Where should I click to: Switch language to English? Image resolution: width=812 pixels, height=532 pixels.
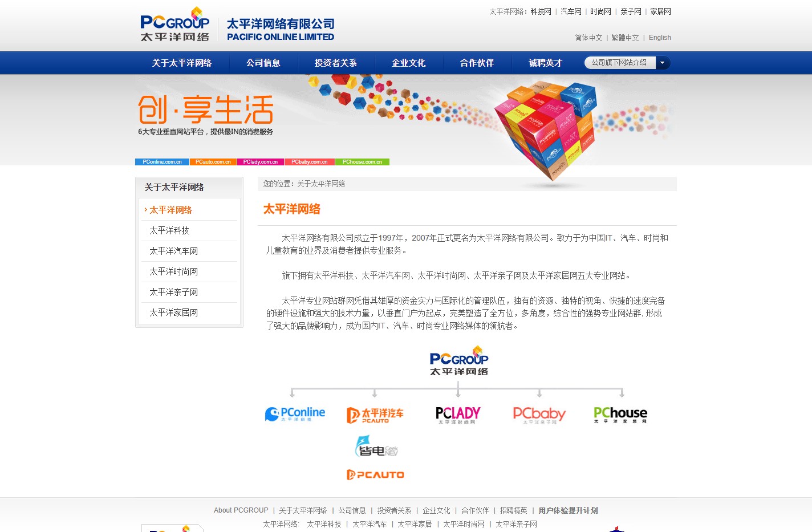point(660,38)
